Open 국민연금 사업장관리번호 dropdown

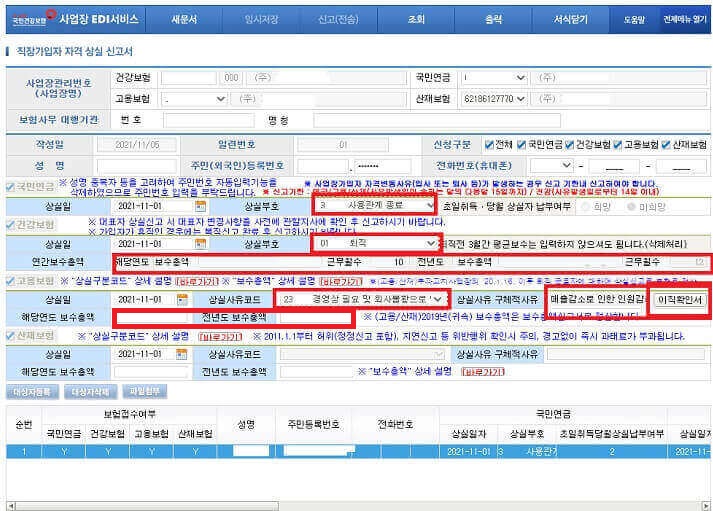493,78
